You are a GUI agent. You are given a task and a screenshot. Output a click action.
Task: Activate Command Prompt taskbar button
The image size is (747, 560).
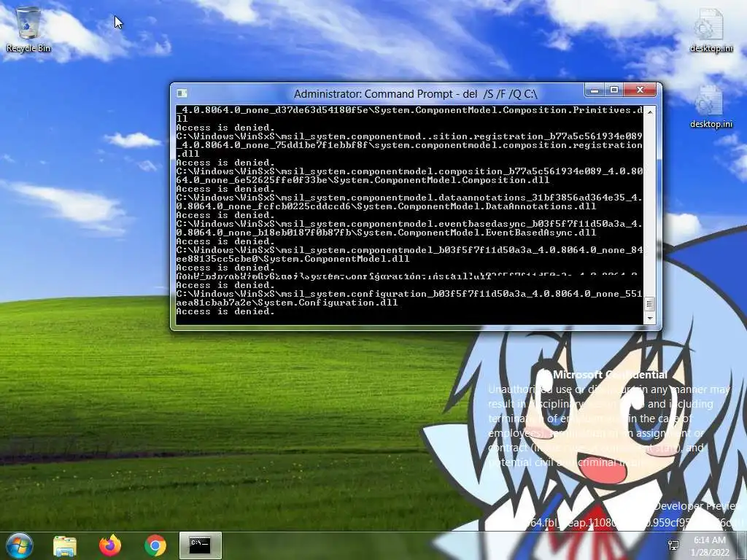click(201, 545)
